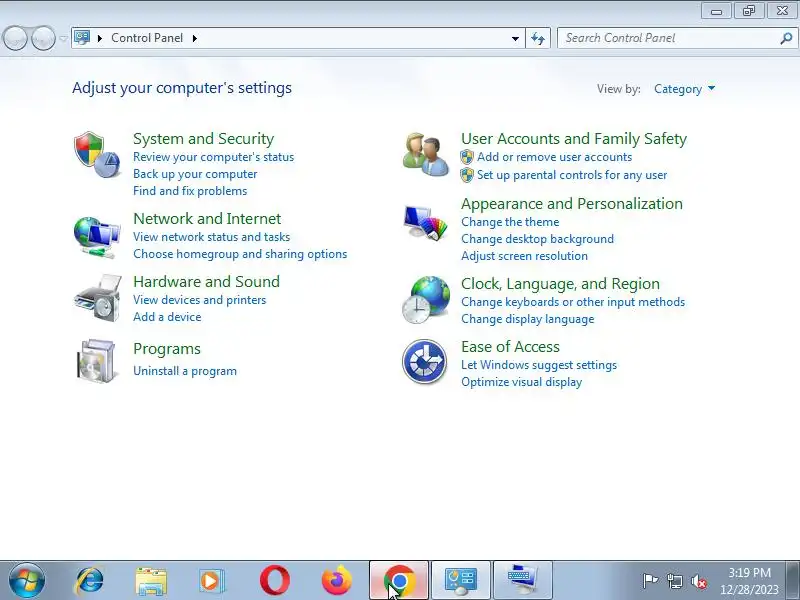Screen dimensions: 800x600
Task: Click Add or remove user accounts
Action: coord(554,157)
